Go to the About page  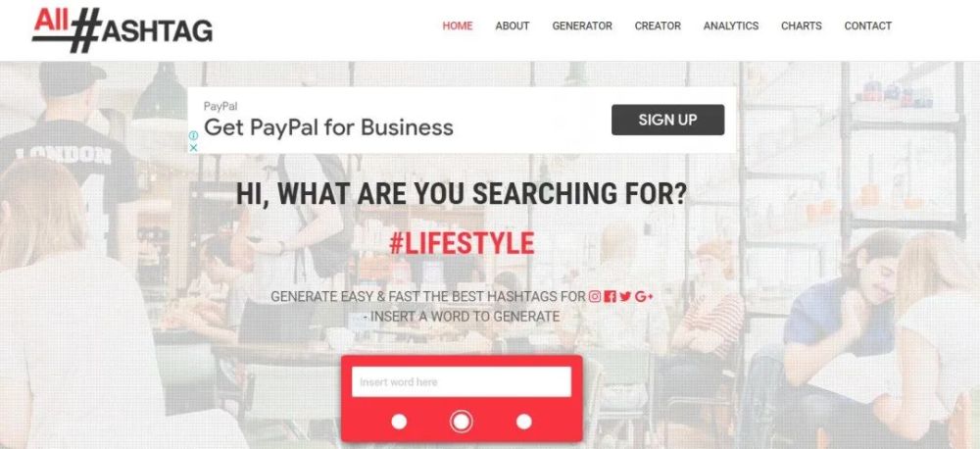pyautogui.click(x=513, y=25)
